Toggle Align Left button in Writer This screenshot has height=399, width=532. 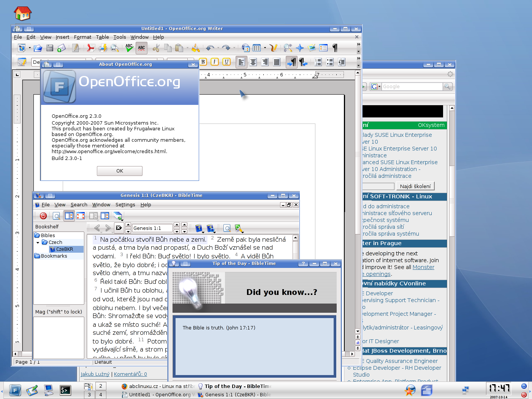pos(241,62)
